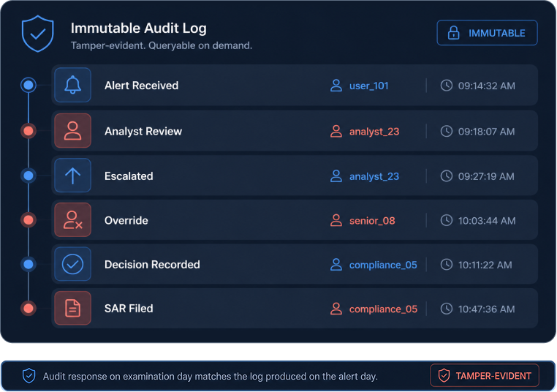Open compliance_05 link in SAR Filed row

(383, 309)
